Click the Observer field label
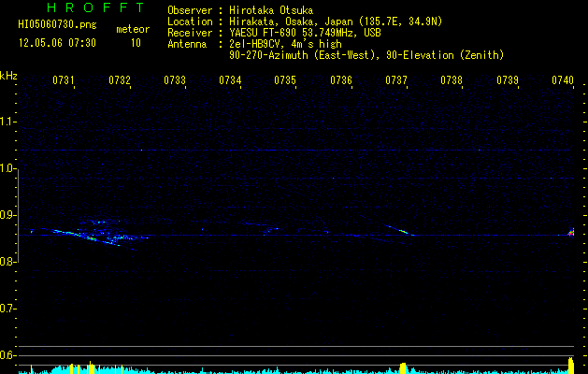588x374 pixels. pyautogui.click(x=189, y=10)
